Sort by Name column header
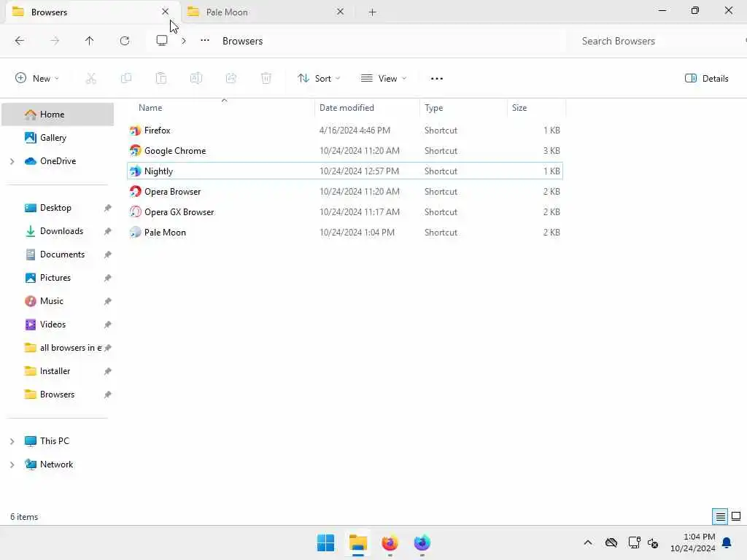747x560 pixels. pyautogui.click(x=220, y=108)
